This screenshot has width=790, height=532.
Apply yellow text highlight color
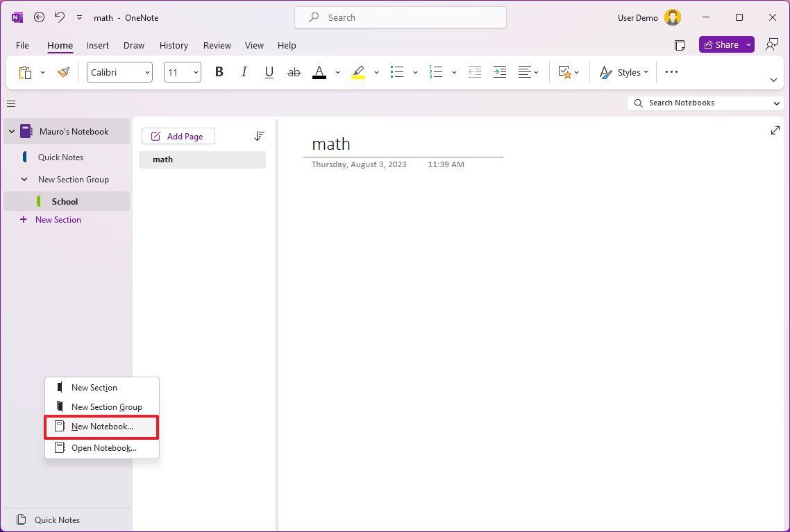point(358,71)
